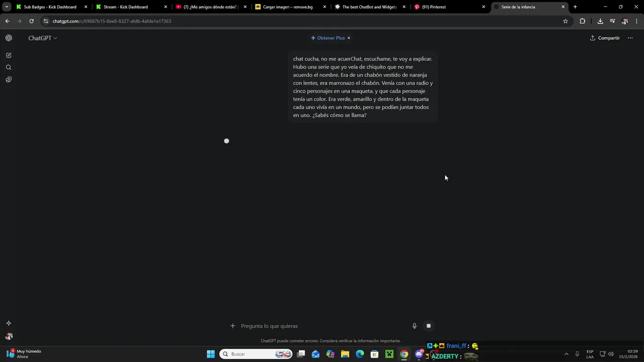Open Microsoft 365 app on taskbar

331,354
